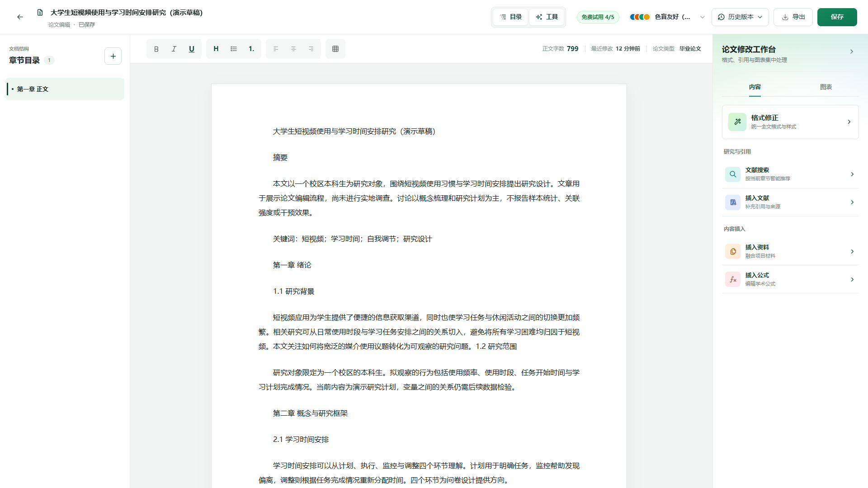This screenshot has width=868, height=488.
Task: Click the document file icon beside the title
Action: coord(40,13)
